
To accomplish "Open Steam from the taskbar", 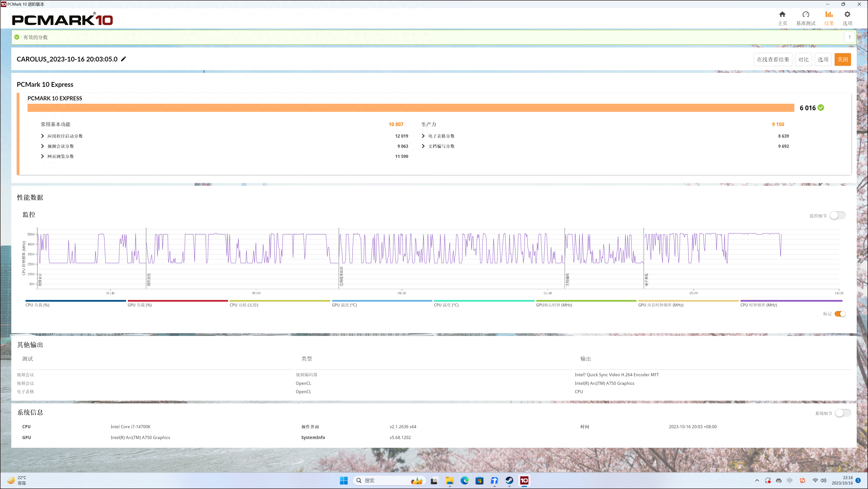I will [509, 481].
